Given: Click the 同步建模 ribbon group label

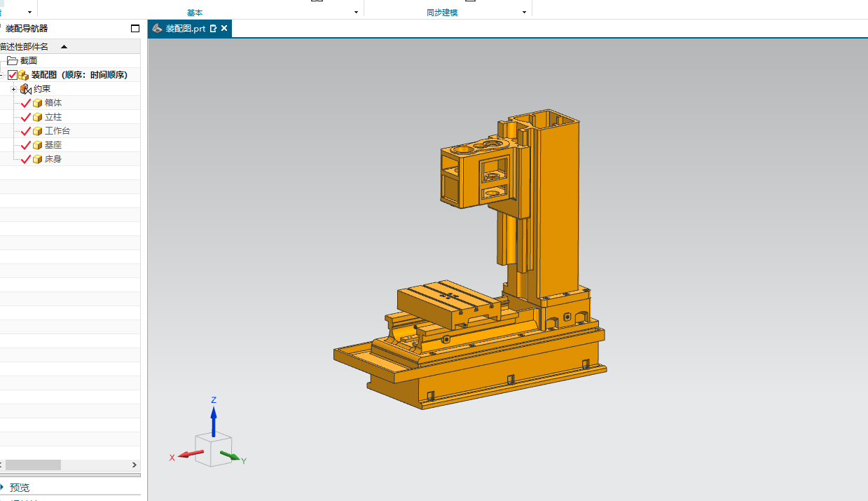Looking at the screenshot, I should pos(442,13).
